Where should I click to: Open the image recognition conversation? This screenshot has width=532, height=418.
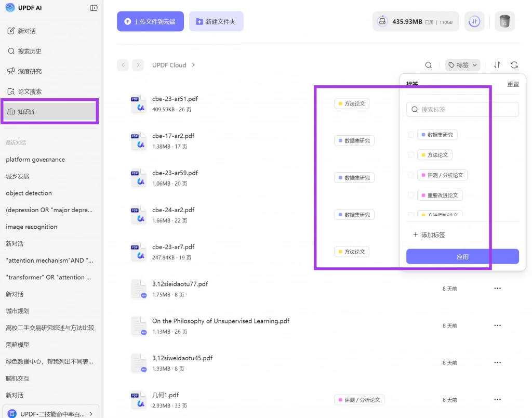[32, 227]
